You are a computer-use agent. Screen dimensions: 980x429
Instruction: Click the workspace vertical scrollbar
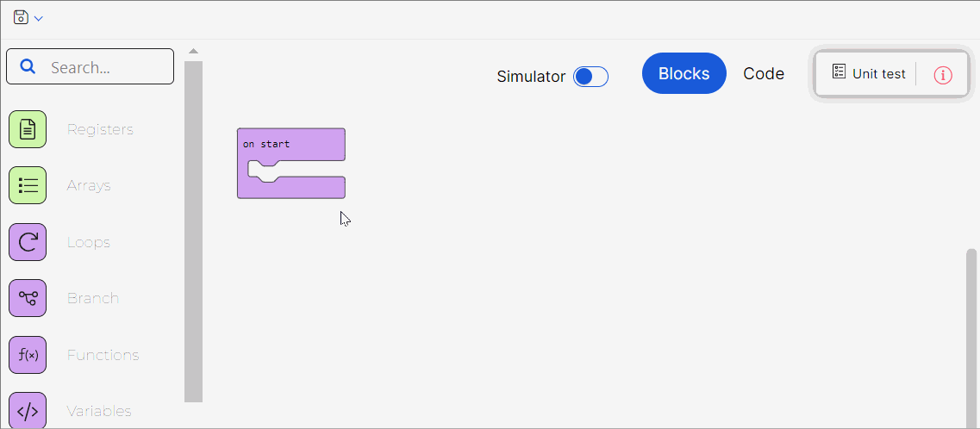tap(971, 336)
